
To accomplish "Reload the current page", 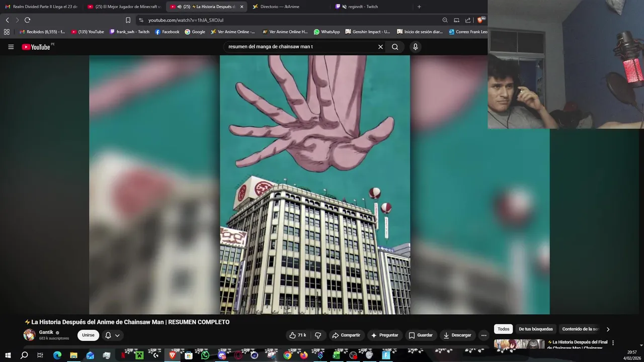I will (27, 20).
